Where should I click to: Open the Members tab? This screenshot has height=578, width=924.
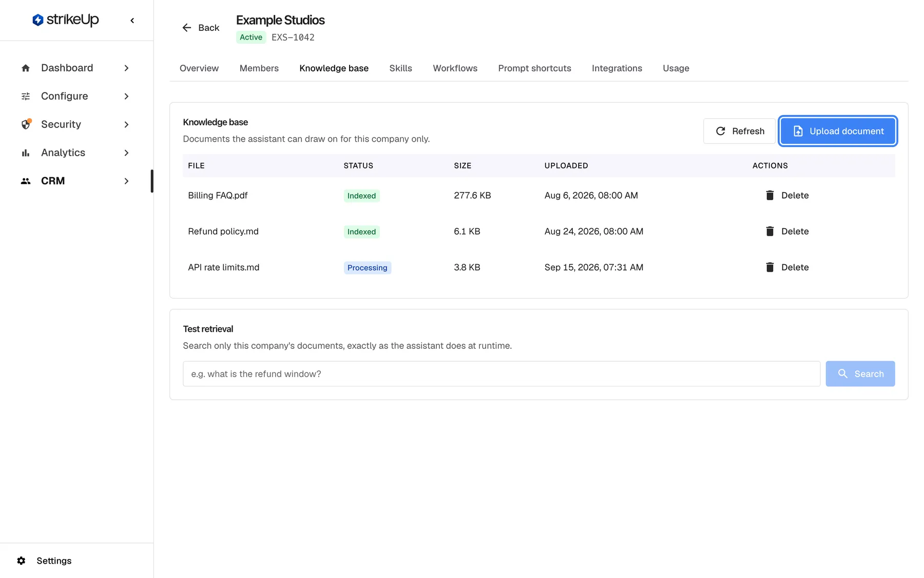pos(259,68)
